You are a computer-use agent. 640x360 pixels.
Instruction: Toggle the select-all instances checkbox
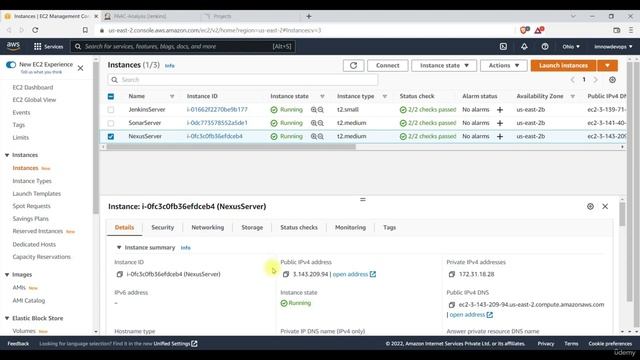111,97
